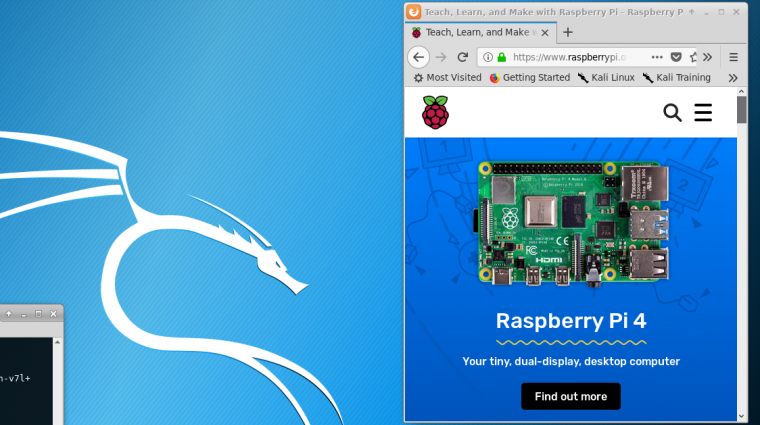Expand toolbar overflow chevron
760x425 pixels.
point(708,57)
